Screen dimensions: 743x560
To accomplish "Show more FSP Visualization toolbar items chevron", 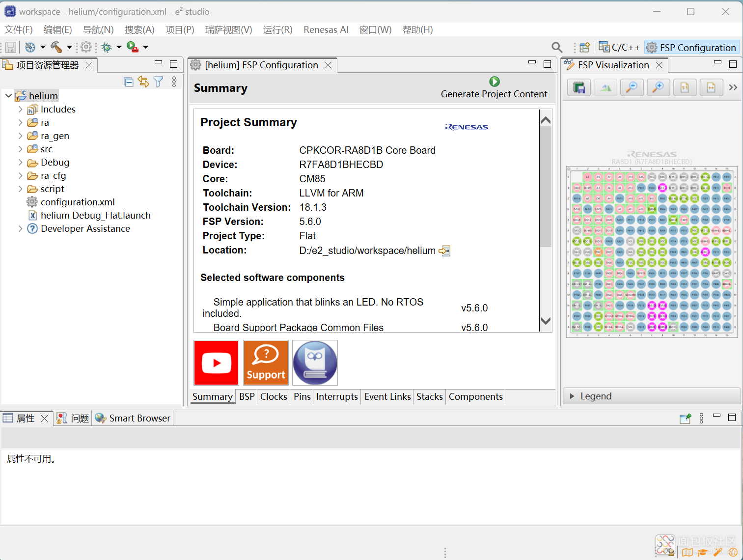I will point(733,87).
